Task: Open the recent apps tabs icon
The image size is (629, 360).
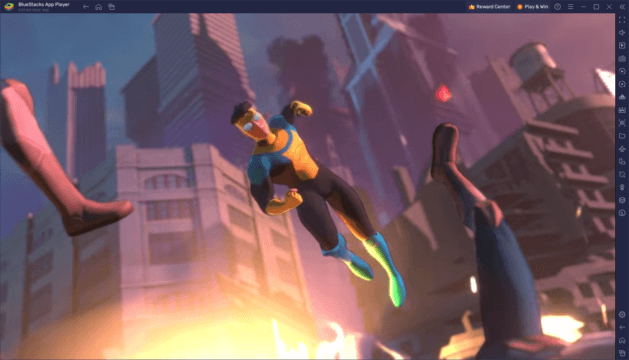Action: pos(112,7)
